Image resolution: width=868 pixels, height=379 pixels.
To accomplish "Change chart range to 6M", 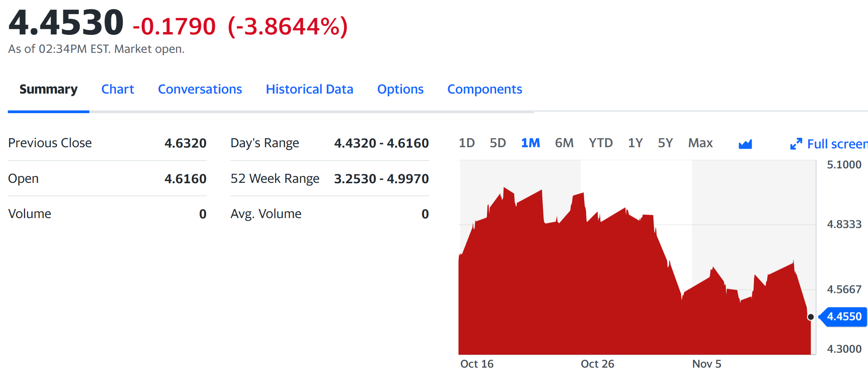I will (x=564, y=143).
